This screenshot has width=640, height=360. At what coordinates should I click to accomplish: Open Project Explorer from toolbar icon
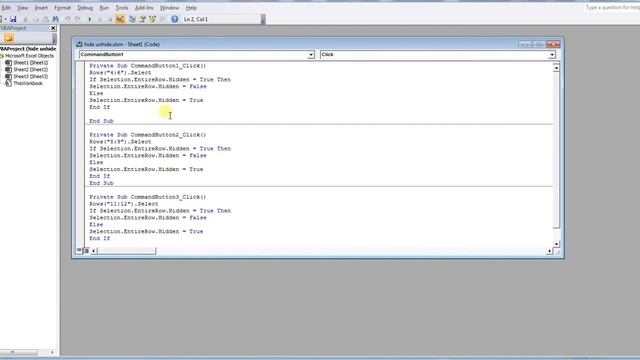click(132, 19)
